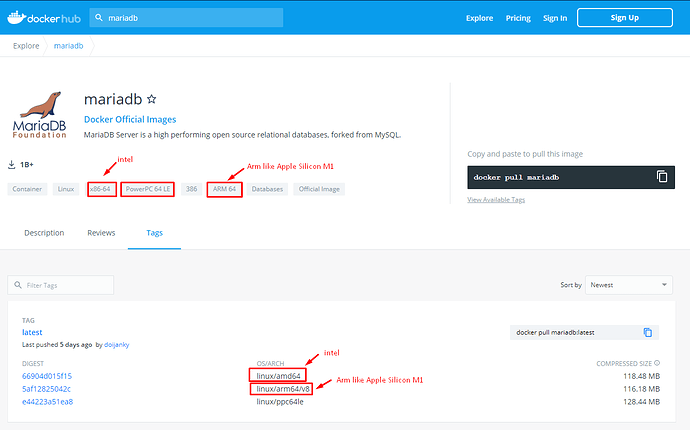Open the doijanky user profile link

117,345
